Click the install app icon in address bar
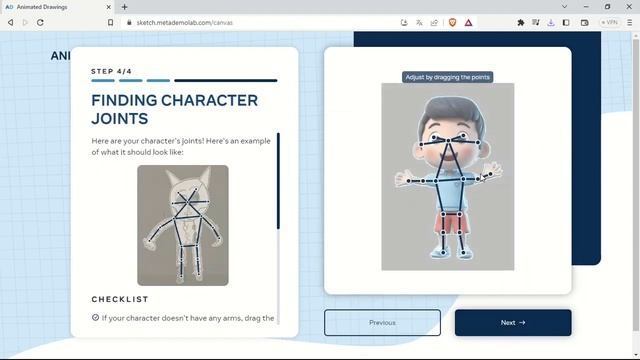 [x=404, y=22]
